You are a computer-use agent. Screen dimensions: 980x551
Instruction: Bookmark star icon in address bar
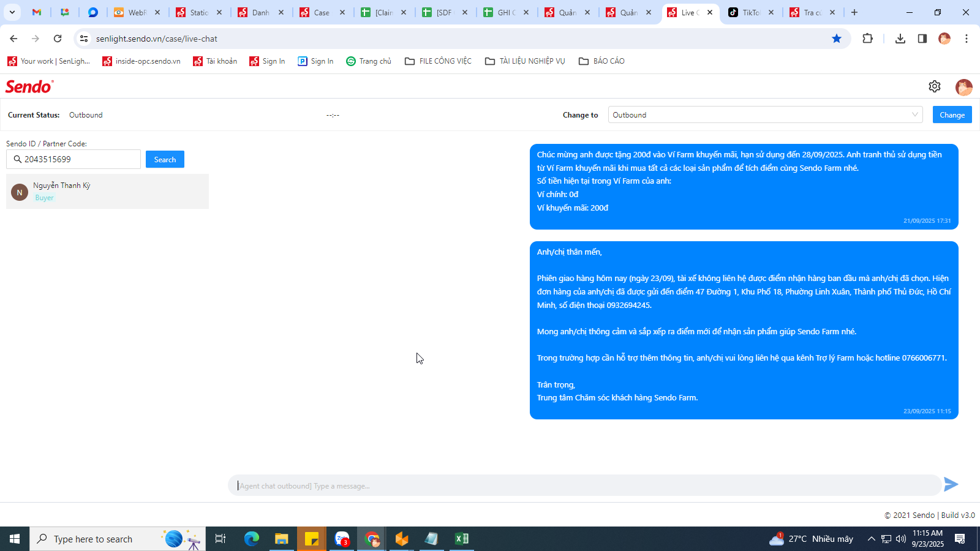click(x=837, y=39)
